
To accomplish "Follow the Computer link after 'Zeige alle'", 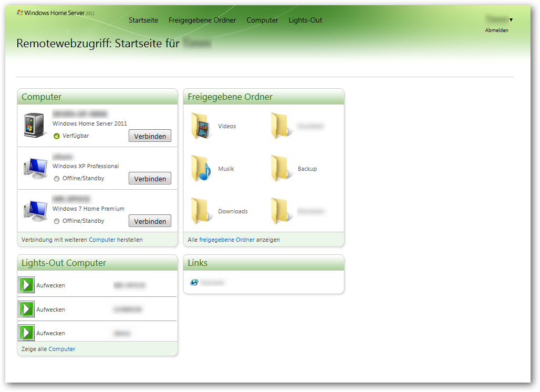I will [61, 349].
